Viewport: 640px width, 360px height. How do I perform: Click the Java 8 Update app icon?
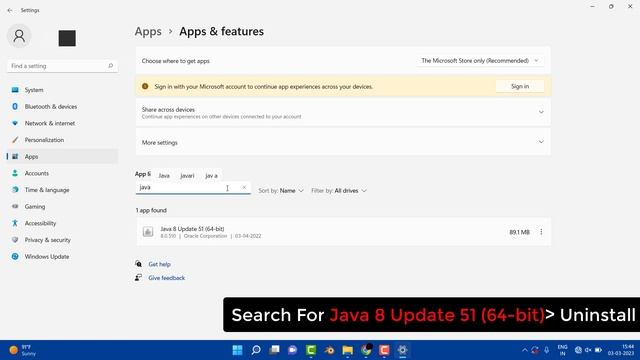click(x=148, y=232)
